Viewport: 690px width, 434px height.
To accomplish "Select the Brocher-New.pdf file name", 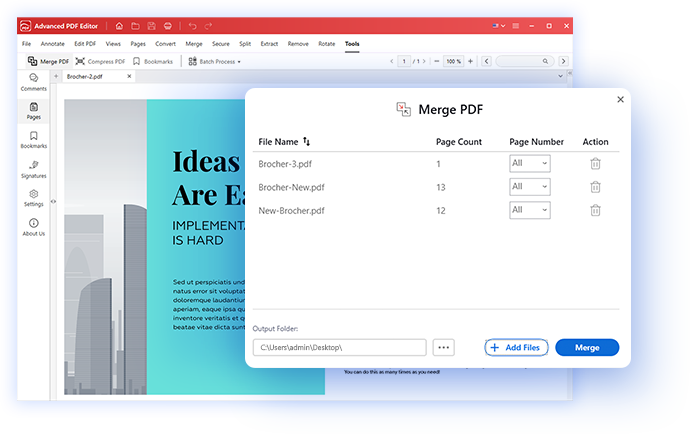I will pos(291,187).
